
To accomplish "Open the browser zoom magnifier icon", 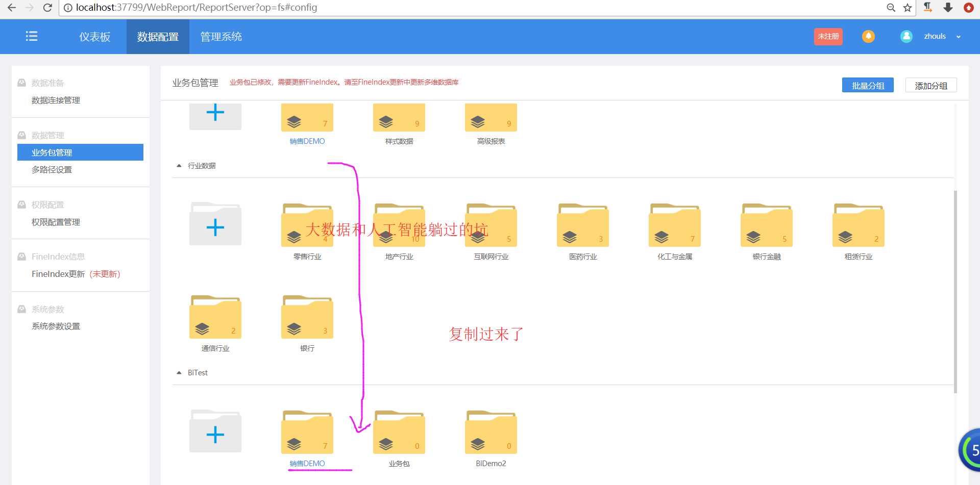I will pyautogui.click(x=891, y=8).
